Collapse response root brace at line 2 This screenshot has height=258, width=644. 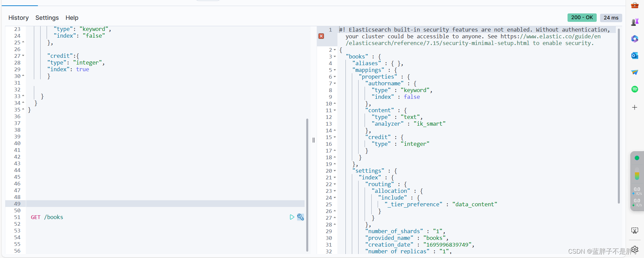coord(335,50)
